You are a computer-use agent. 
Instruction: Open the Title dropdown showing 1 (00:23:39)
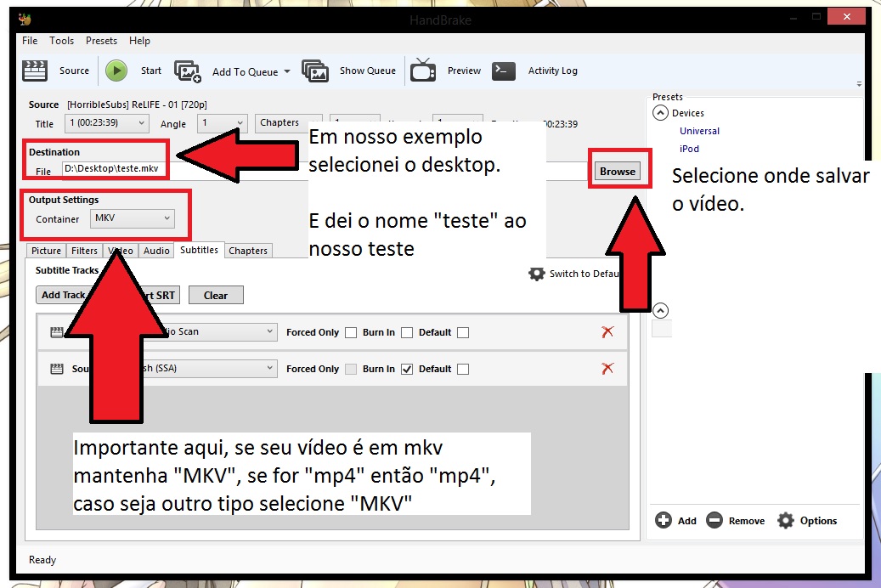click(107, 122)
